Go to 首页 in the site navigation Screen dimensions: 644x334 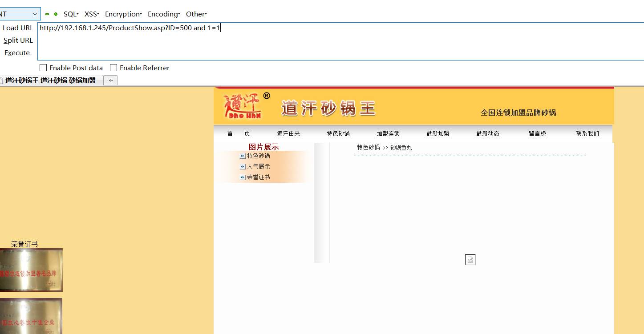[x=239, y=133]
